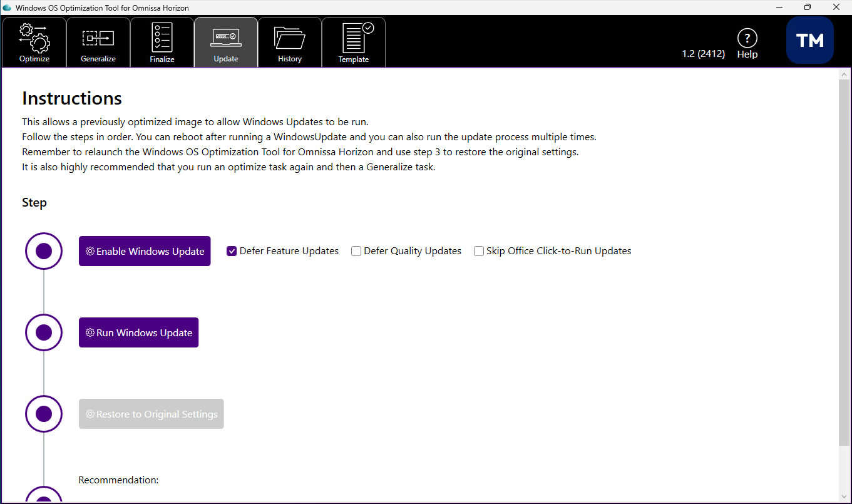The image size is (852, 504).
Task: Click the step circle beside Enable Windows Update
Action: (x=44, y=251)
